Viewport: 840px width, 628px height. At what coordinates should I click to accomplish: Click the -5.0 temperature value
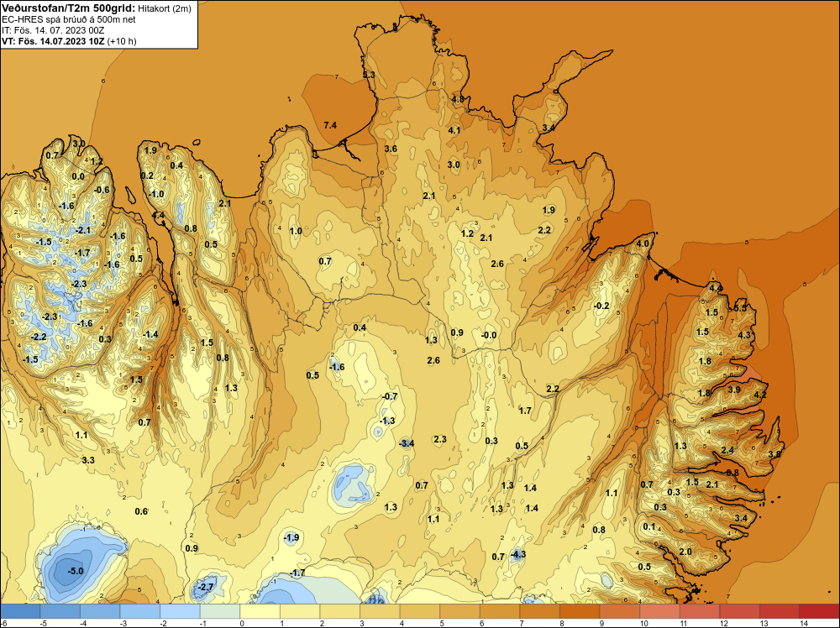pyautogui.click(x=76, y=571)
